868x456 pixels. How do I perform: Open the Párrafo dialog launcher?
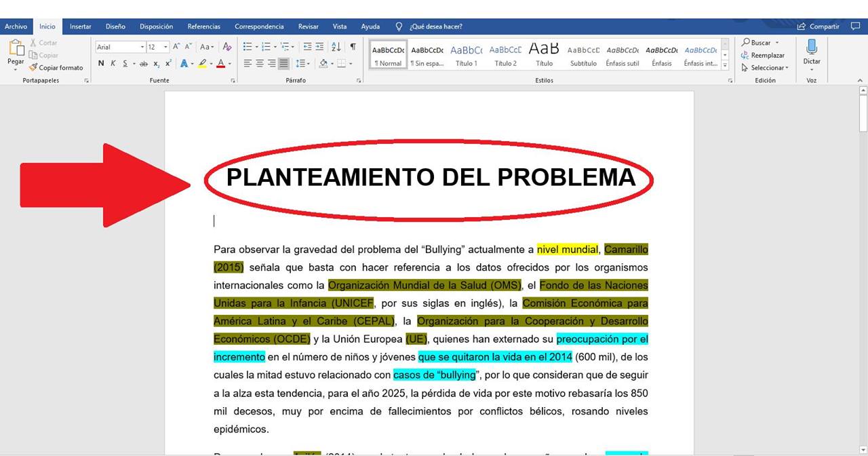[x=359, y=81]
